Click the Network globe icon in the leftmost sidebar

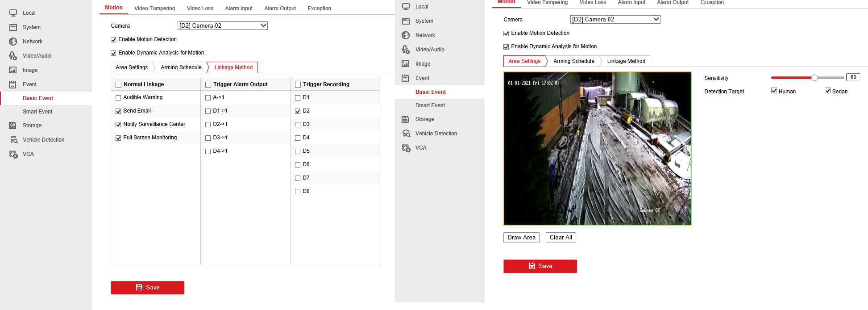[13, 42]
